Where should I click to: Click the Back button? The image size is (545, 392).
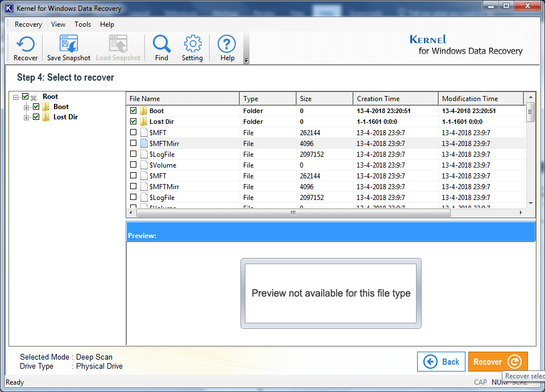pyautogui.click(x=441, y=361)
